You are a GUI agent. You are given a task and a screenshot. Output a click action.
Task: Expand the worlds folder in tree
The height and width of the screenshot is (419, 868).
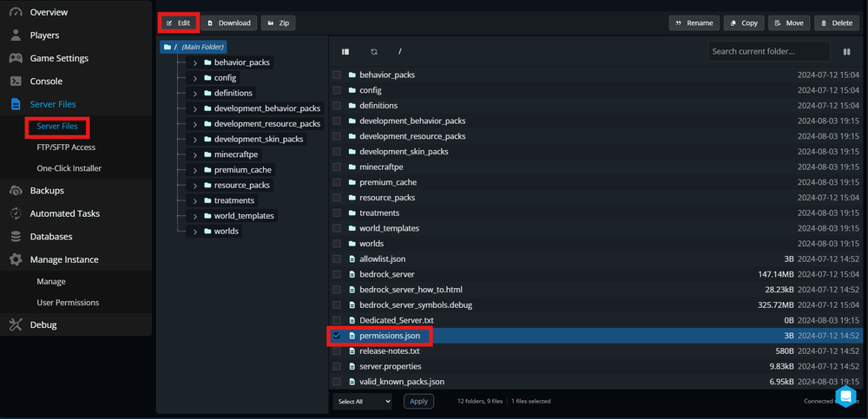(x=195, y=232)
